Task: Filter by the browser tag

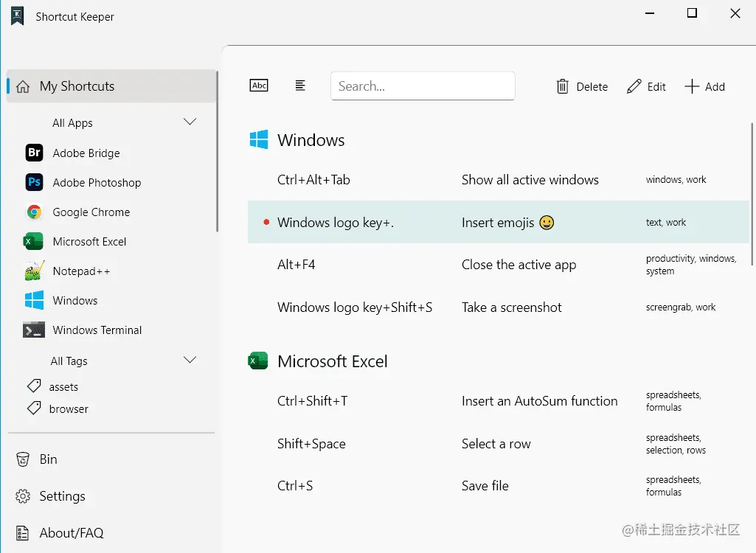Action: click(x=69, y=408)
